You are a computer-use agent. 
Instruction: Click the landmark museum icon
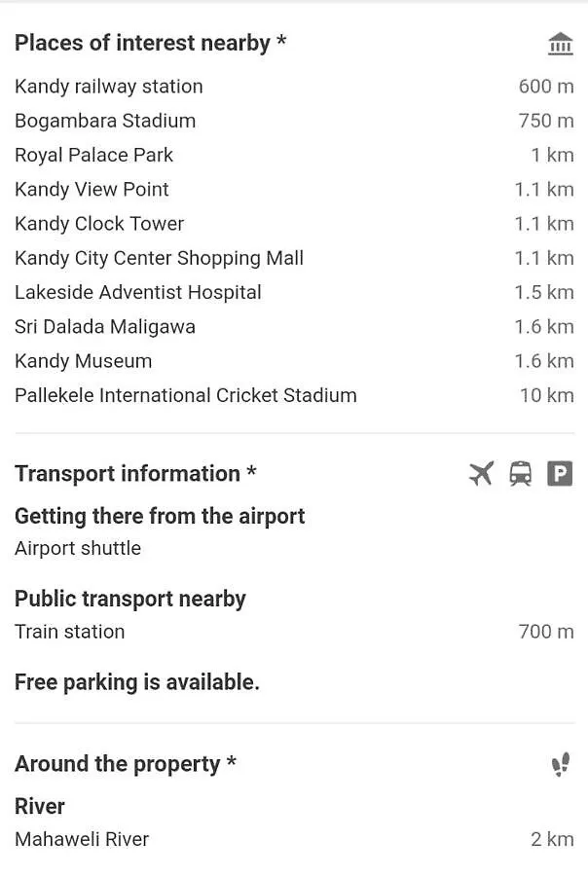tap(560, 44)
